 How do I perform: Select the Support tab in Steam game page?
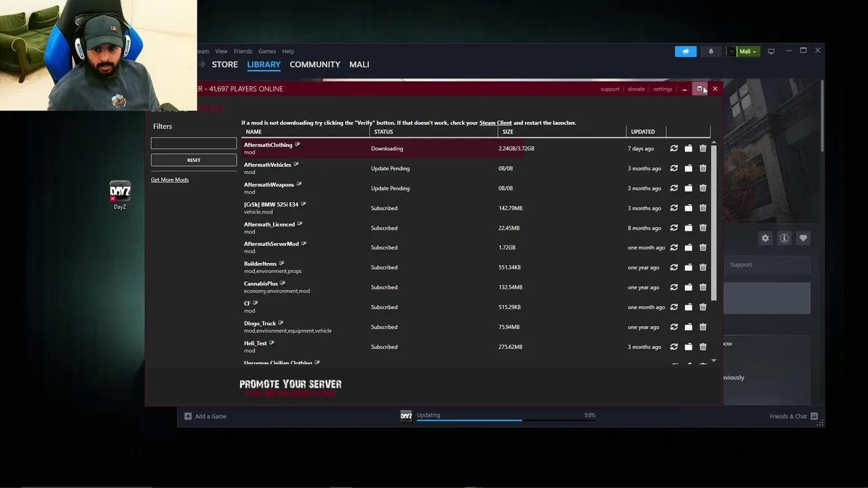click(741, 264)
